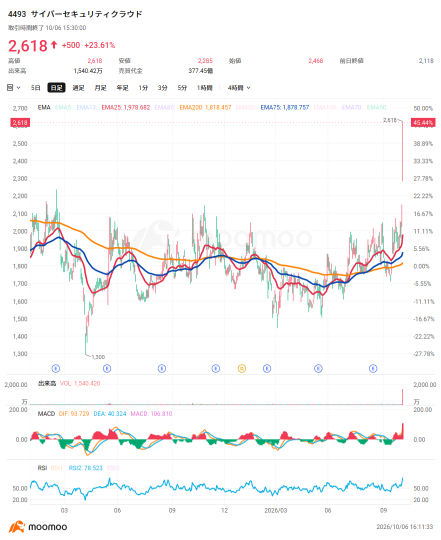Click the event marker near 2026/03
Screen dimensions: 441x540
click(x=267, y=368)
